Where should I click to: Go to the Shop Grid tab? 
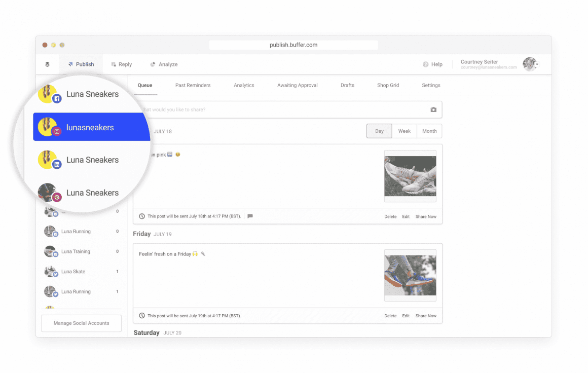388,85
